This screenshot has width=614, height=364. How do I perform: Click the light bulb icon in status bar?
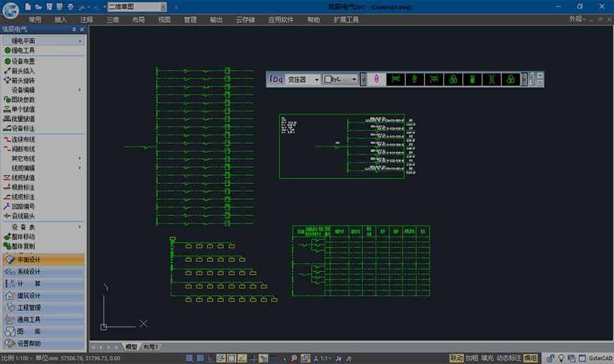[561, 358]
